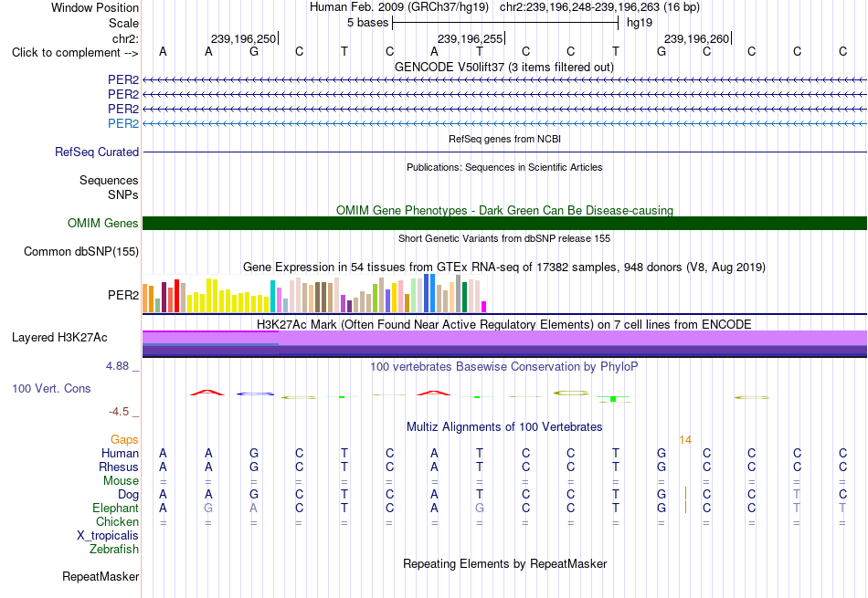Click the Zebrafish species label
868x598 pixels.
click(x=114, y=550)
